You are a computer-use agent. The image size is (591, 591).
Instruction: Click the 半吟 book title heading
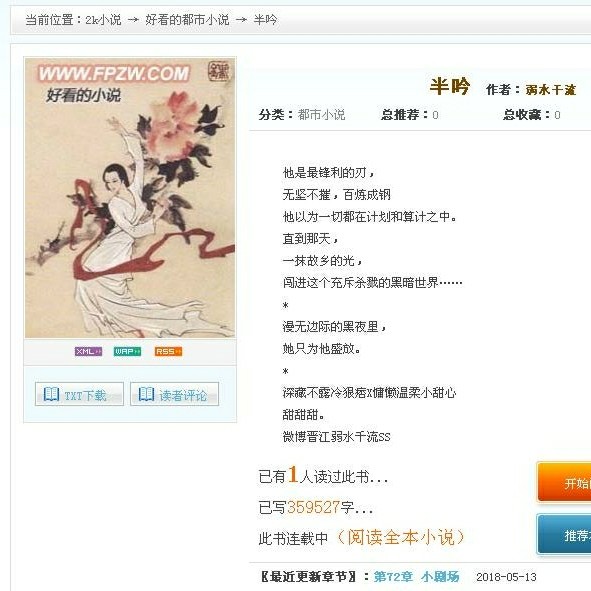(450, 86)
